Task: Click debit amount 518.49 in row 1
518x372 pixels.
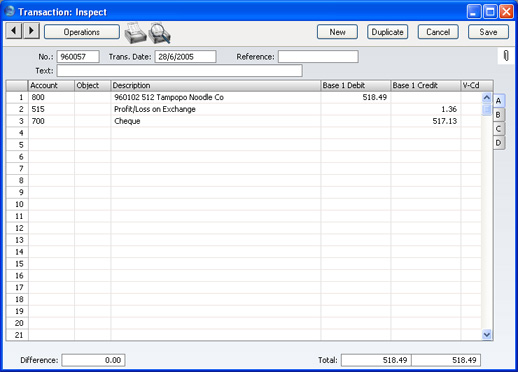Action: (x=374, y=97)
